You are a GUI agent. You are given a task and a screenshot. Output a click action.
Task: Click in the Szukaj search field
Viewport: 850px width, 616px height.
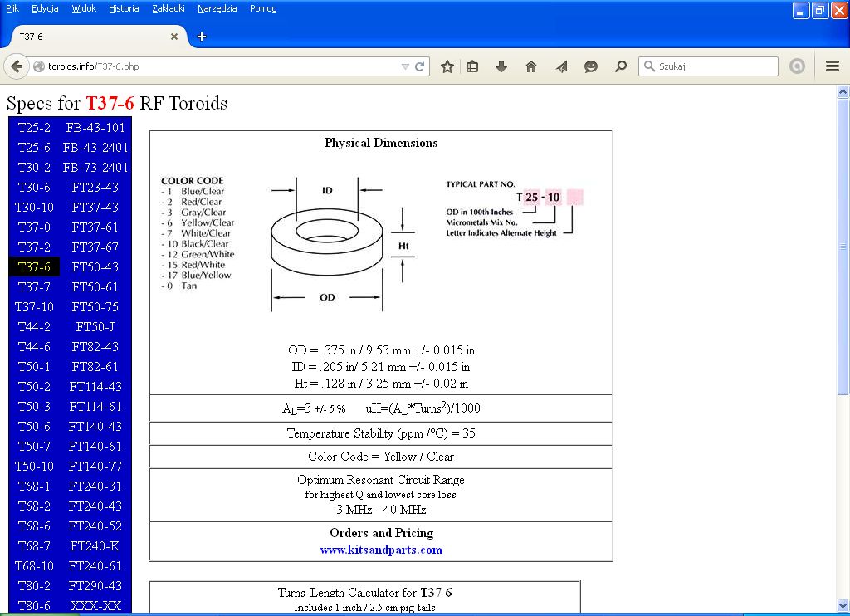pos(716,66)
